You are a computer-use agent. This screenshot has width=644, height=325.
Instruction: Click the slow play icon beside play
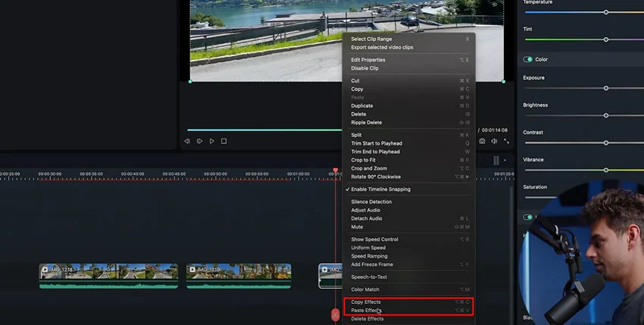click(199, 141)
